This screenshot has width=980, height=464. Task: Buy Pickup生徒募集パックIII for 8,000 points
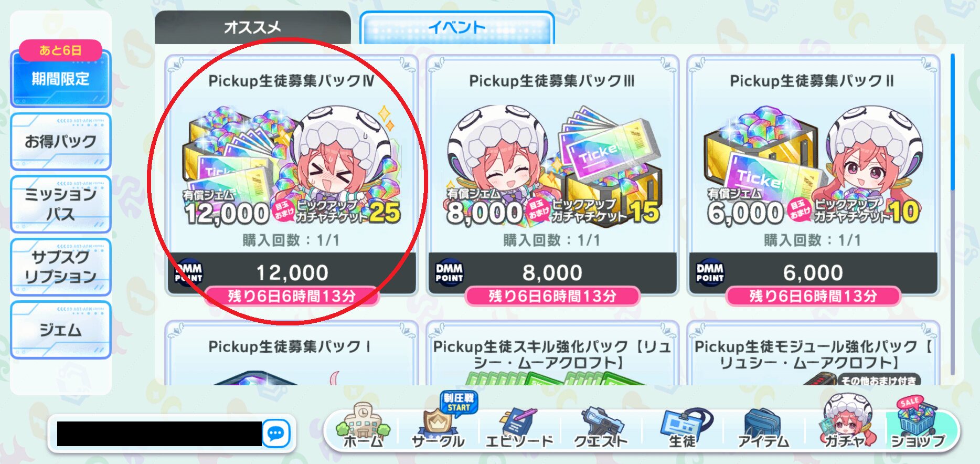[552, 273]
